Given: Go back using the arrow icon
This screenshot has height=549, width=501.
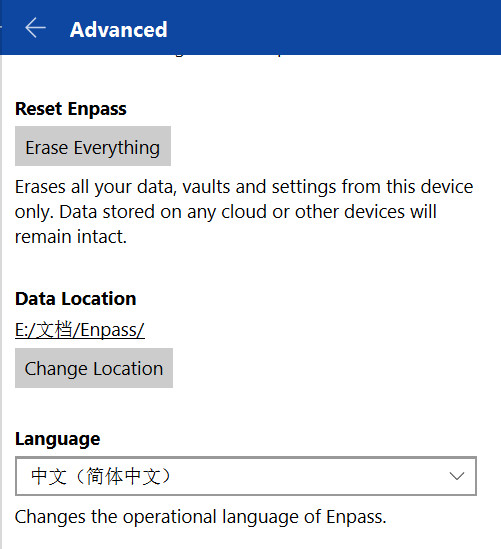Looking at the screenshot, I should click(35, 28).
